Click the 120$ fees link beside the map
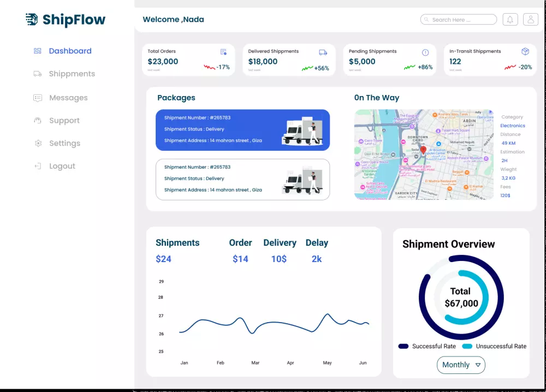The width and height of the screenshot is (546, 392). point(506,195)
